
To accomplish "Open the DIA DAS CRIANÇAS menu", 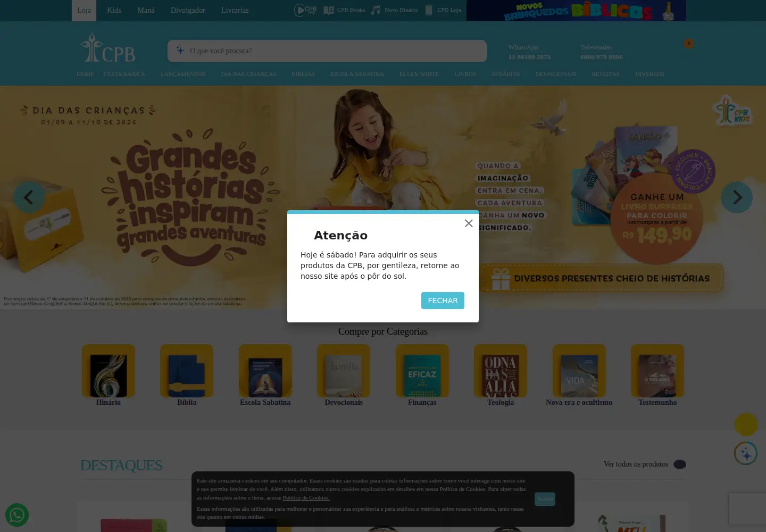I will (248, 74).
